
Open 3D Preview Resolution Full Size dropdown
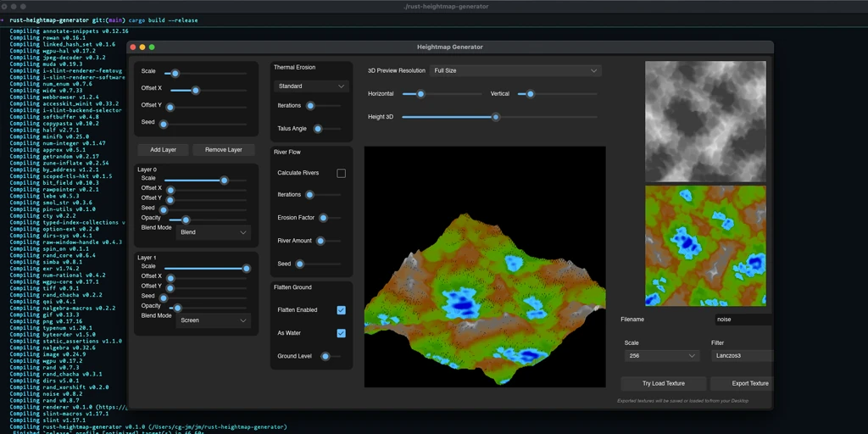click(x=516, y=71)
